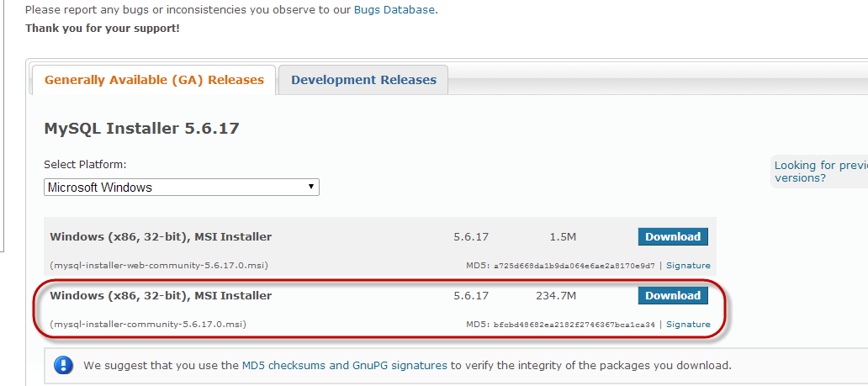Click the MD5 hash of the 234.7M installer
This screenshot has height=386, width=868.
pyautogui.click(x=574, y=325)
